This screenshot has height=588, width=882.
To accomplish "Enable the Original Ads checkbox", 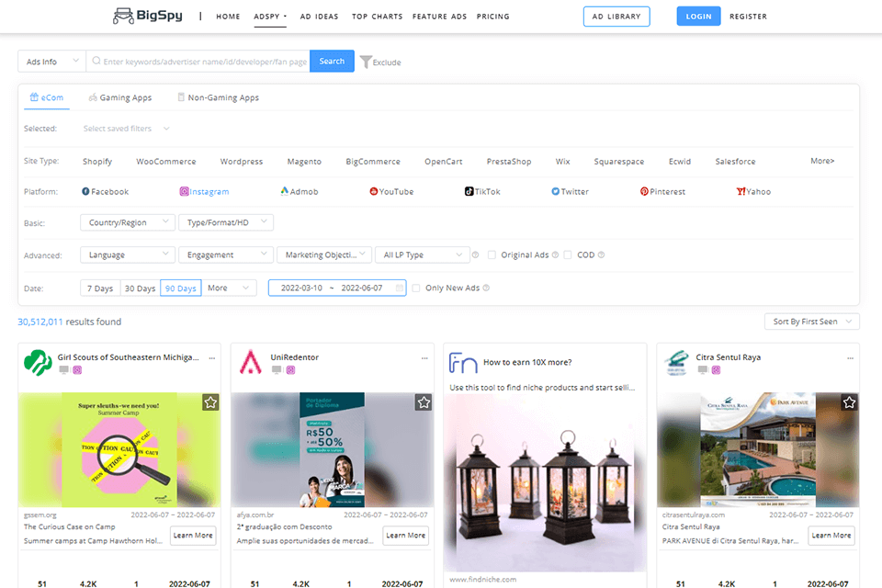I will pos(492,254).
